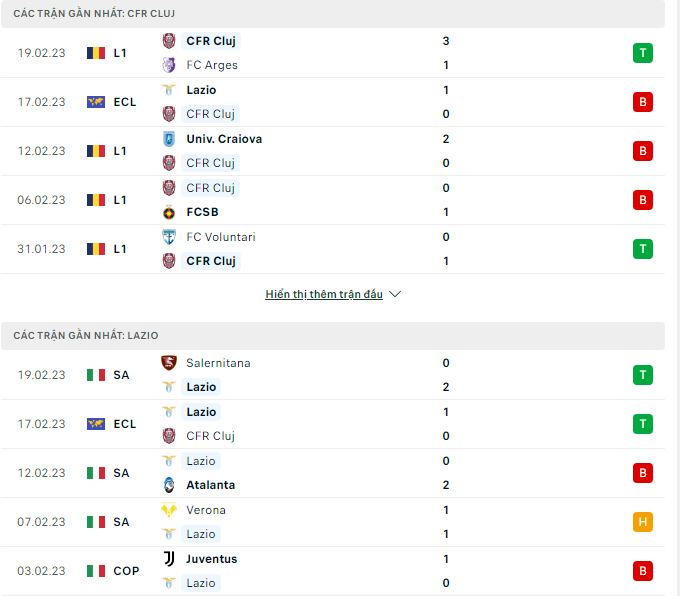Screen dimensions: 680x596
Task: Click the Univ. Craiova team logo
Action: click(x=169, y=139)
